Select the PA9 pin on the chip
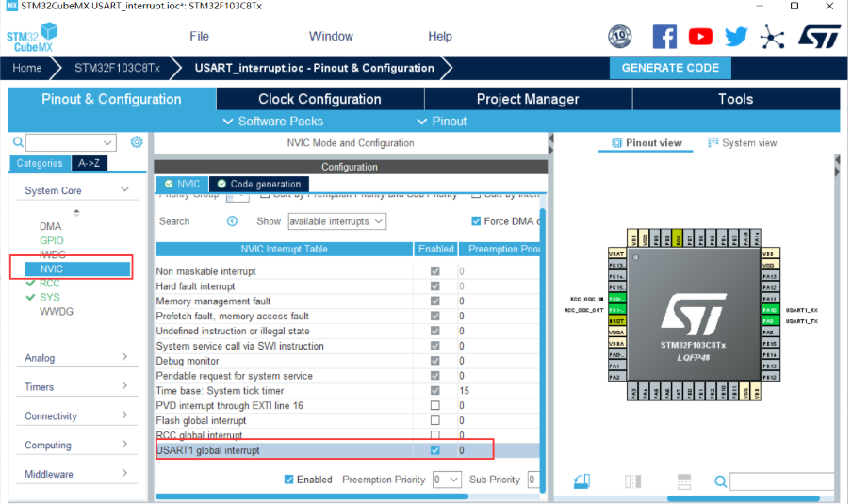The width and height of the screenshot is (852, 504). click(x=770, y=321)
